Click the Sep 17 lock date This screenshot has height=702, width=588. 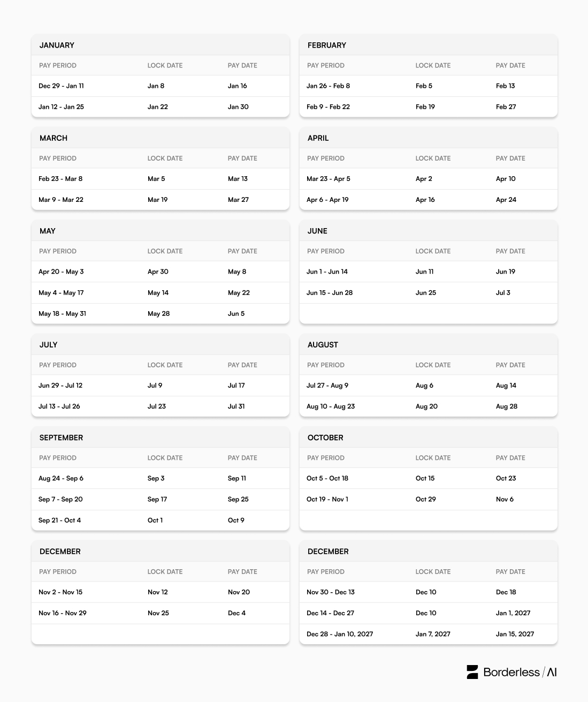[x=157, y=499]
